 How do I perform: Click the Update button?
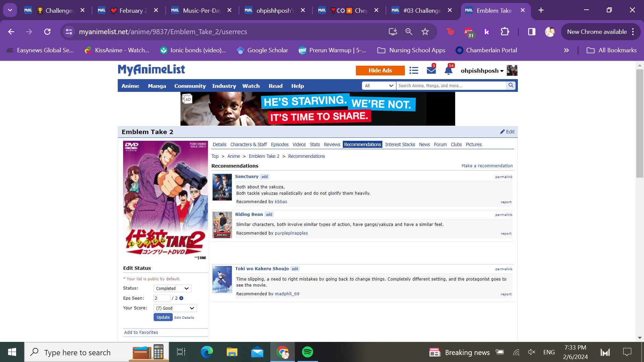click(x=163, y=317)
